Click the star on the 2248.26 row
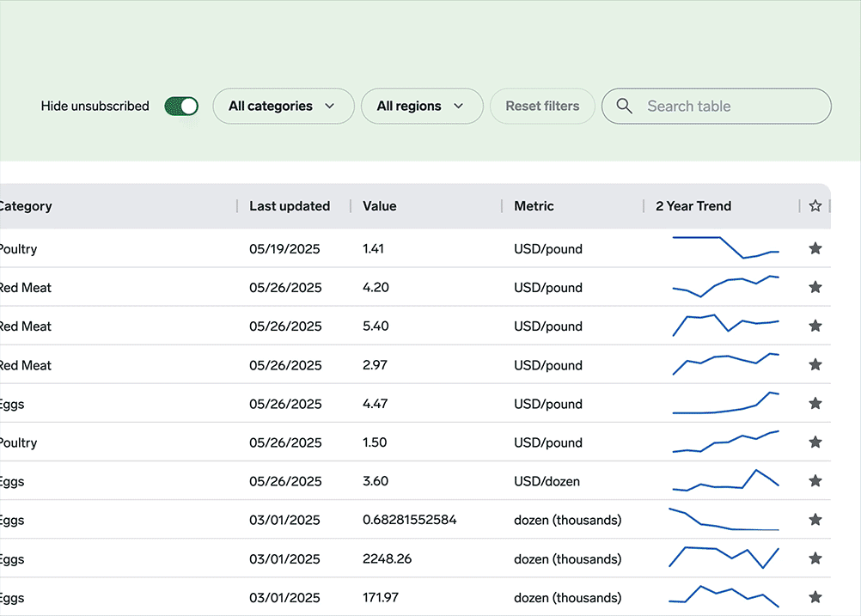This screenshot has height=616, width=861. [815, 558]
